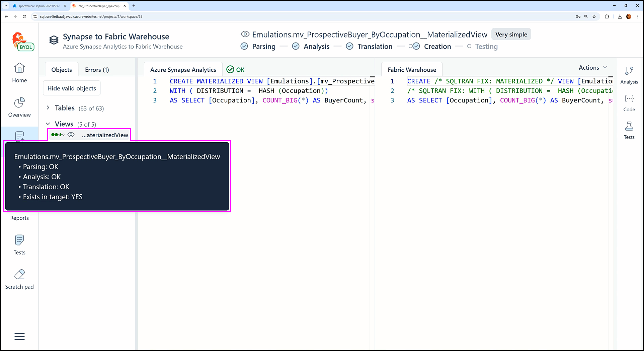Click the browser bookmark star icon
Image resolution: width=644 pixels, height=351 pixels.
[x=594, y=16]
